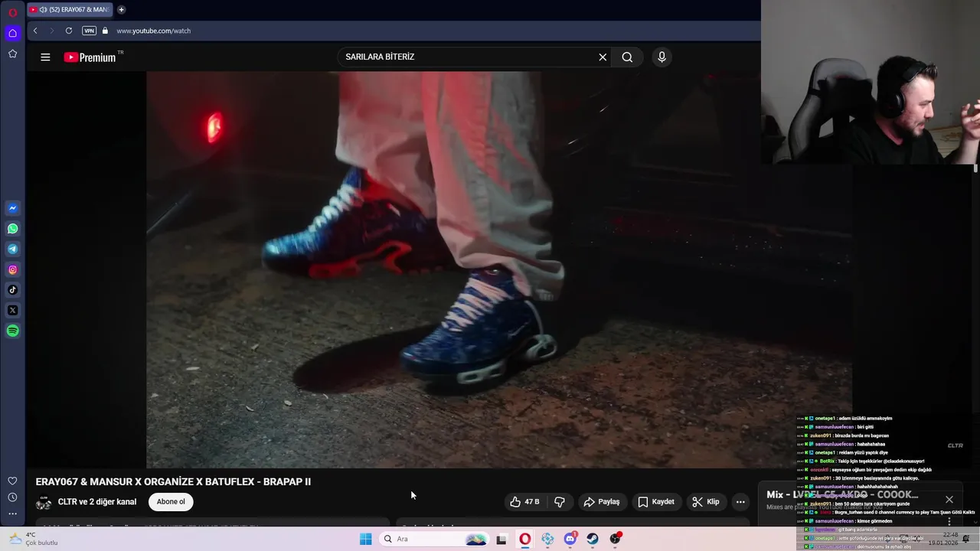Image resolution: width=980 pixels, height=551 pixels.
Task: Open sidebar three-dot settings
Action: tap(12, 514)
